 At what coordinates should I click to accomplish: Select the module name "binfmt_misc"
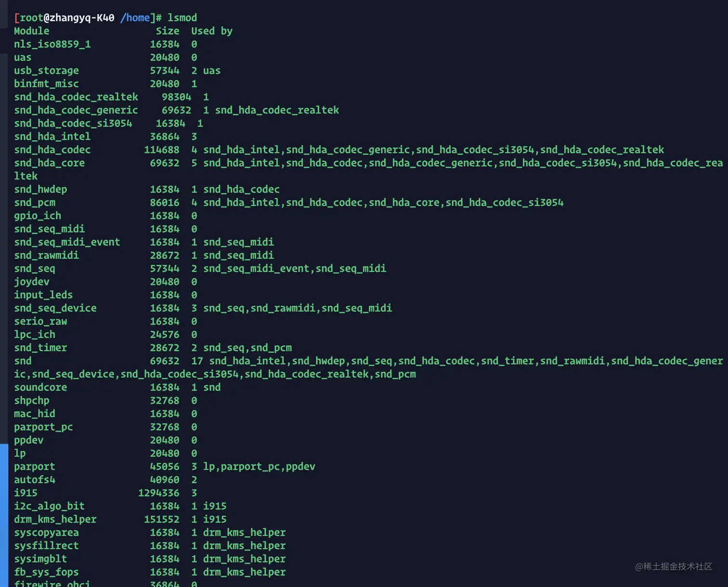[46, 84]
